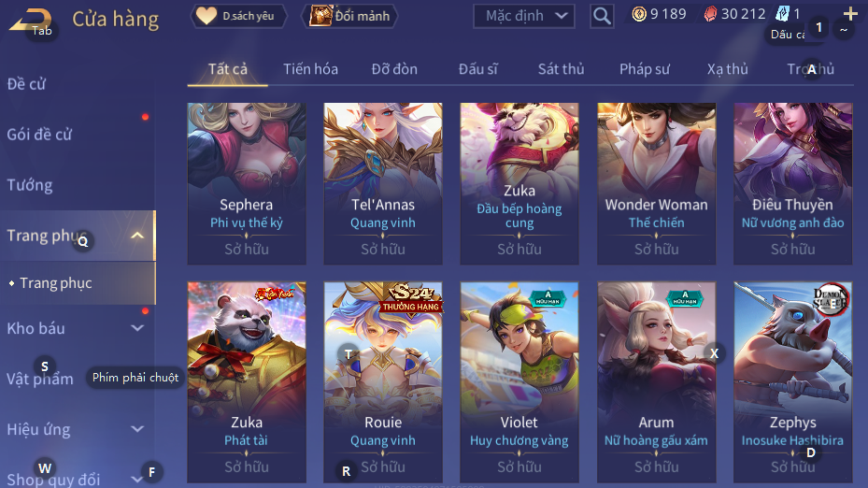Select the Sát thủ tab
Screen dimensions: 868x488
coord(561,69)
